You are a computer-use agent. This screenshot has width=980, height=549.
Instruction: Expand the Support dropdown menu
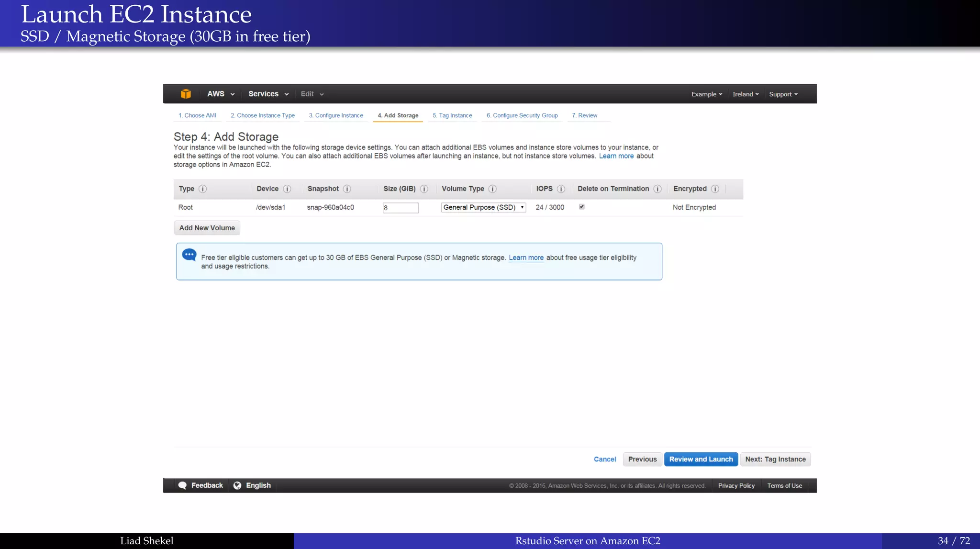(783, 94)
